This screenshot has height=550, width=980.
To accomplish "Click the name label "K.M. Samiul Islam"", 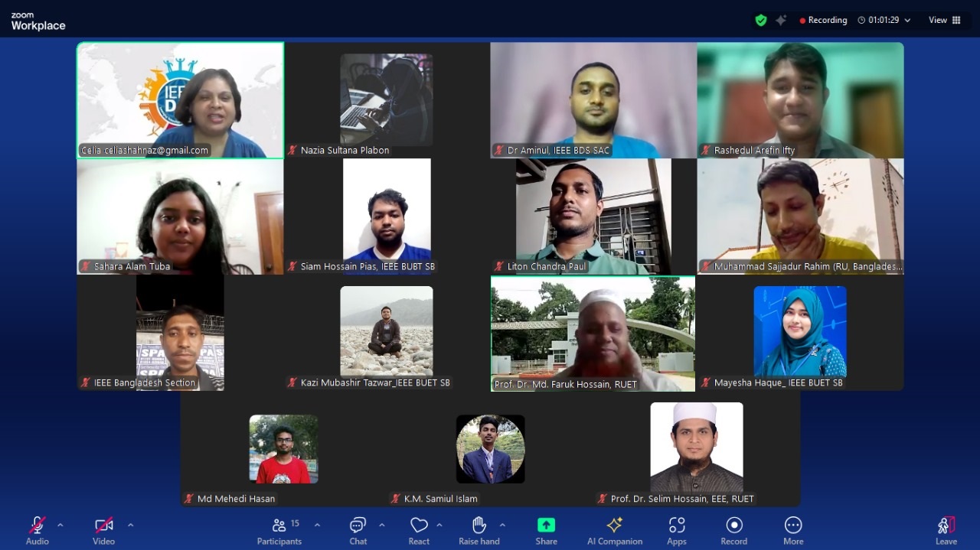I will click(440, 500).
